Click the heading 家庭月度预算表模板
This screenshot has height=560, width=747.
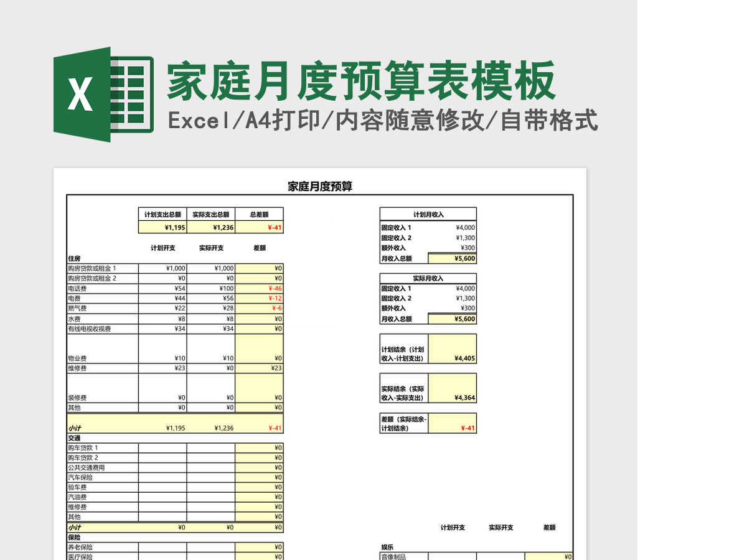click(x=361, y=81)
